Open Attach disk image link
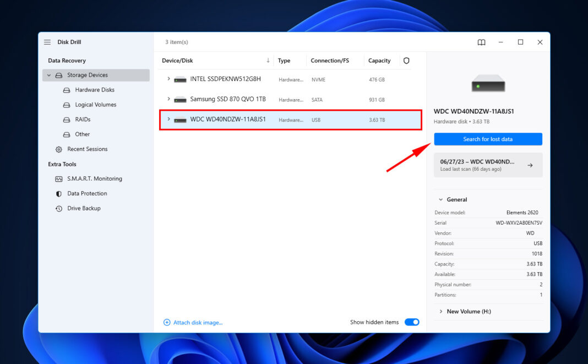Screen dimensions: 588x364 [x=197, y=322]
